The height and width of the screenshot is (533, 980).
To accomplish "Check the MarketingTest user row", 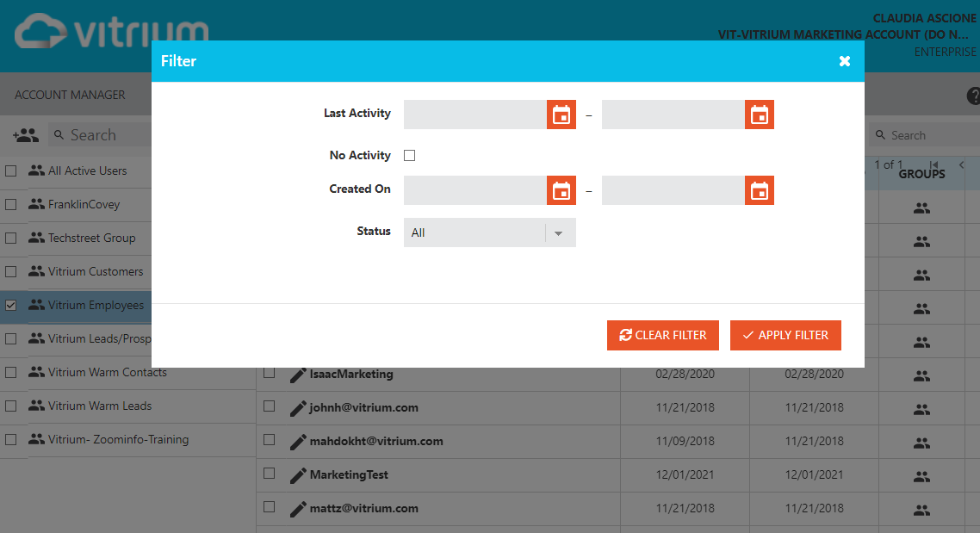I will [x=270, y=473].
